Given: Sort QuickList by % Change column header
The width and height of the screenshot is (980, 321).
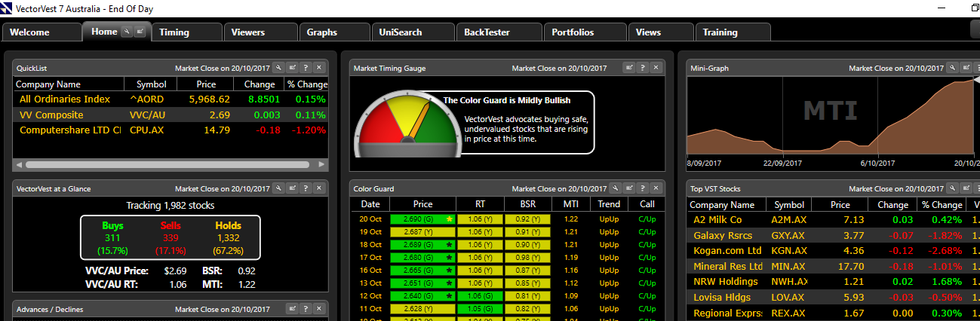Looking at the screenshot, I should click(x=306, y=84).
